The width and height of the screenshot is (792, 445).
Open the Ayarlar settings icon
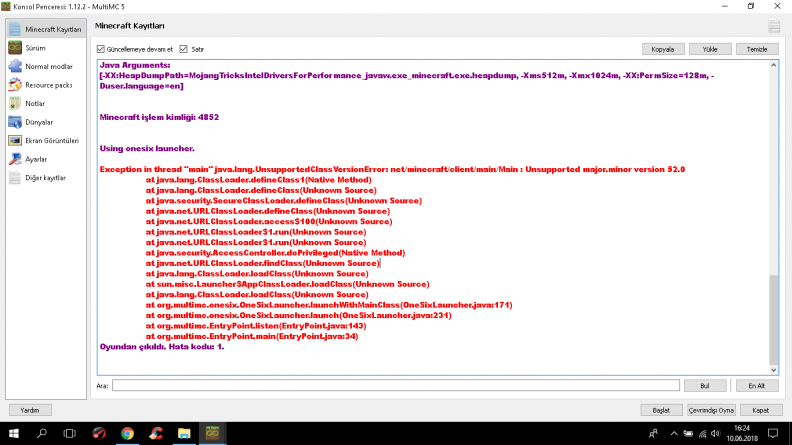[15, 159]
